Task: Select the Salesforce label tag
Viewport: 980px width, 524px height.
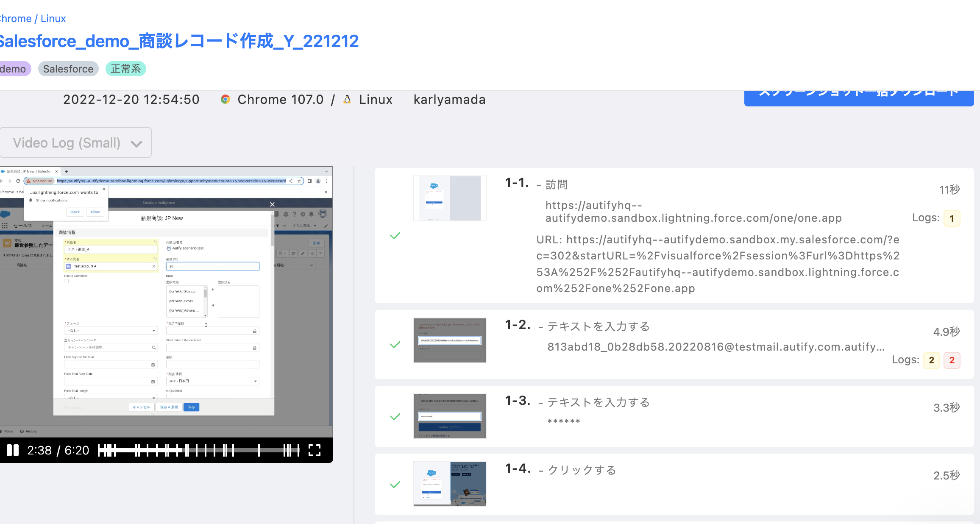Action: coord(68,69)
